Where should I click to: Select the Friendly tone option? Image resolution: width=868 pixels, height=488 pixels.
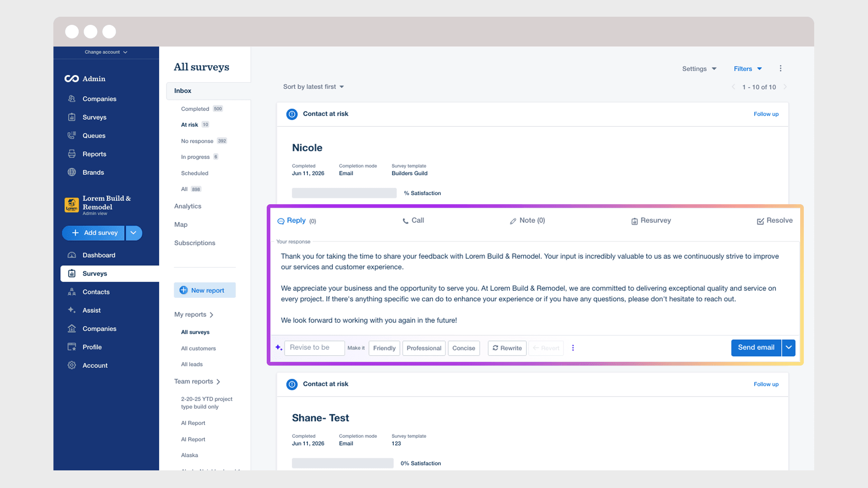point(384,348)
